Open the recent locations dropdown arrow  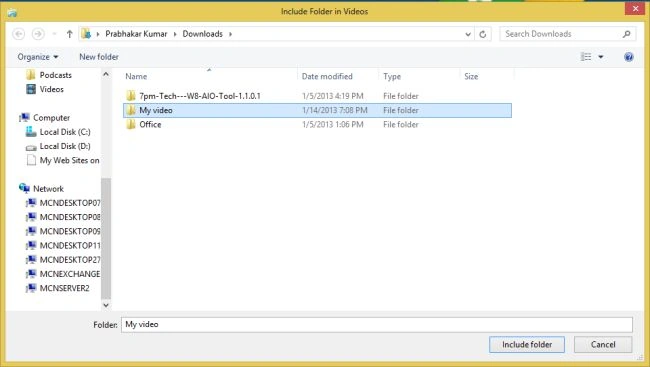54,34
